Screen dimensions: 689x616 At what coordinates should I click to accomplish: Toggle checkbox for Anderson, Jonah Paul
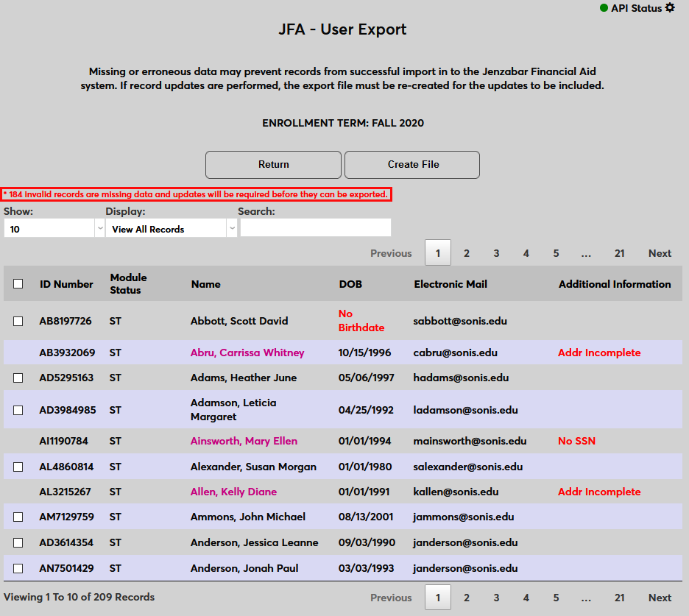pos(18,568)
